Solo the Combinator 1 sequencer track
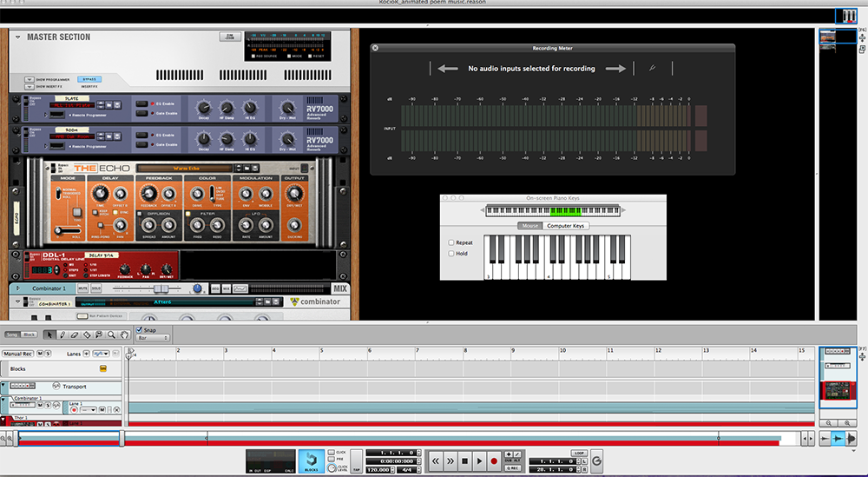This screenshot has width=868, height=477. click(48, 405)
